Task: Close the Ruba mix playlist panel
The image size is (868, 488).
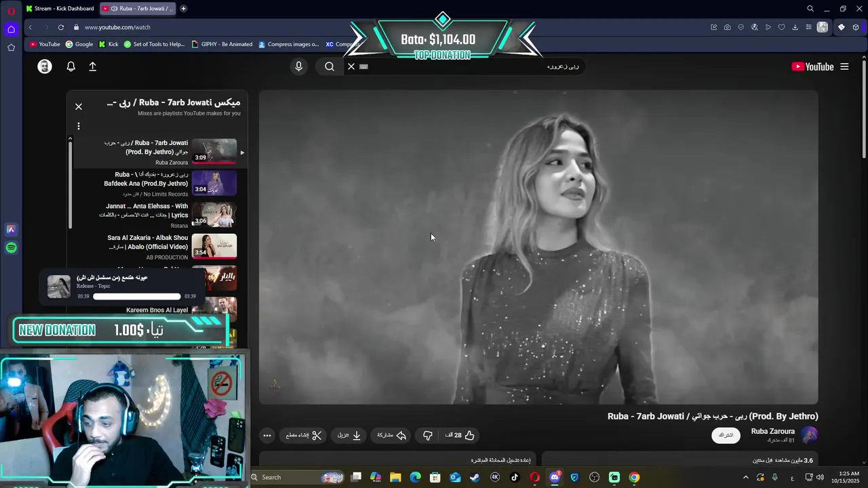Action: pyautogui.click(x=79, y=106)
